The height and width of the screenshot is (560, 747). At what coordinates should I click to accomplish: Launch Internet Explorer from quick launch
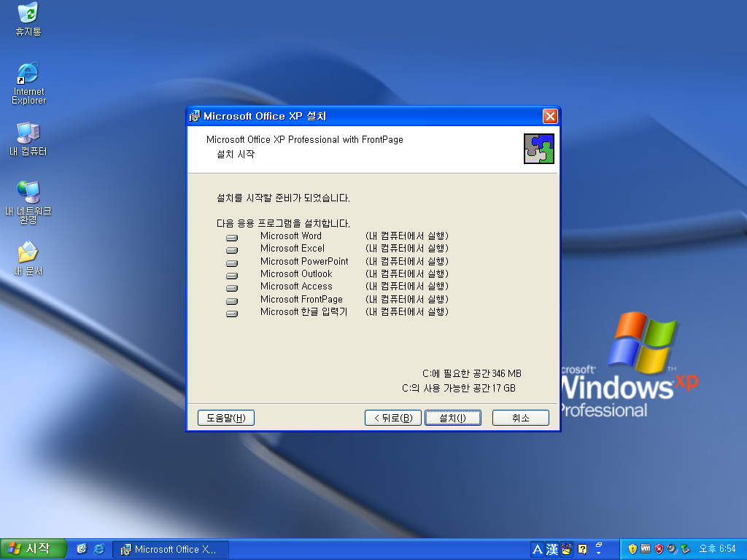(x=99, y=549)
